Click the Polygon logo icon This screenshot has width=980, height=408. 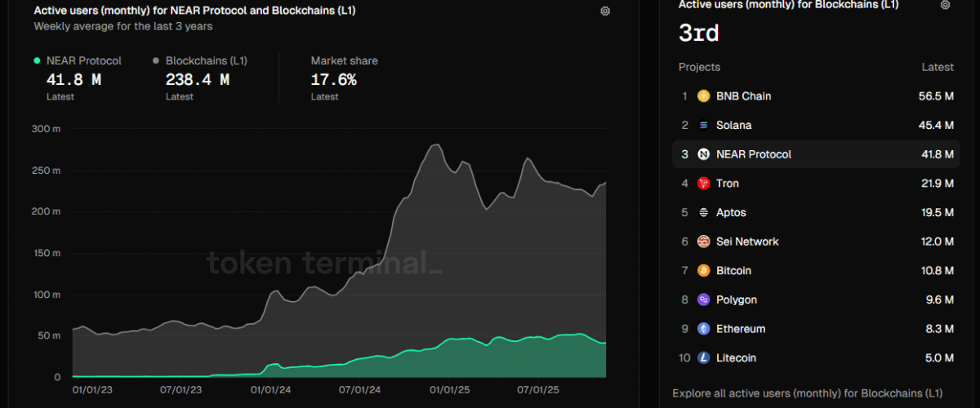703,300
